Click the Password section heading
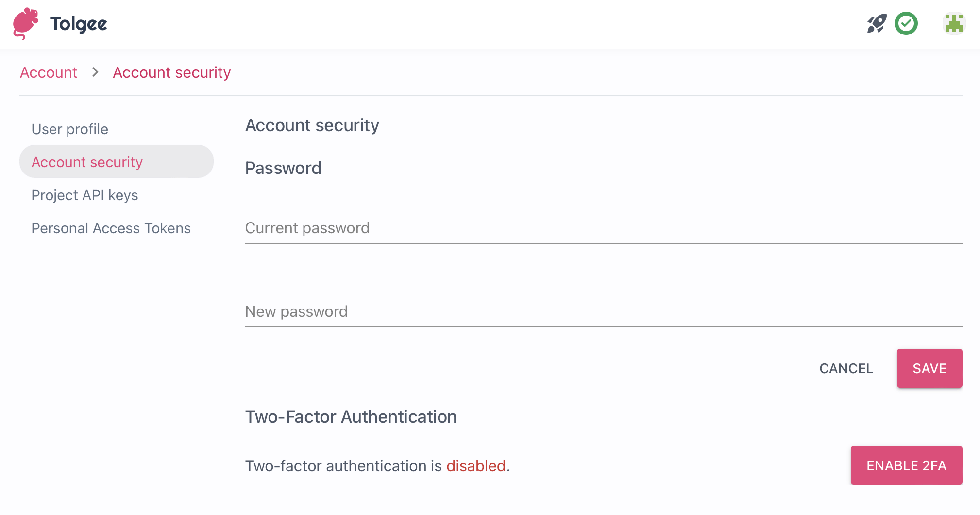This screenshot has width=980, height=515. [283, 168]
